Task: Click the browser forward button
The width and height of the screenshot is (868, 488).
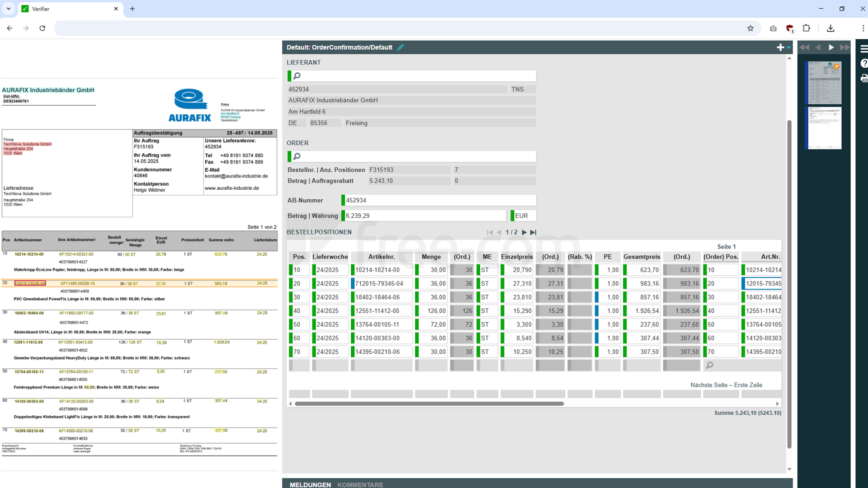Action: 26,28
